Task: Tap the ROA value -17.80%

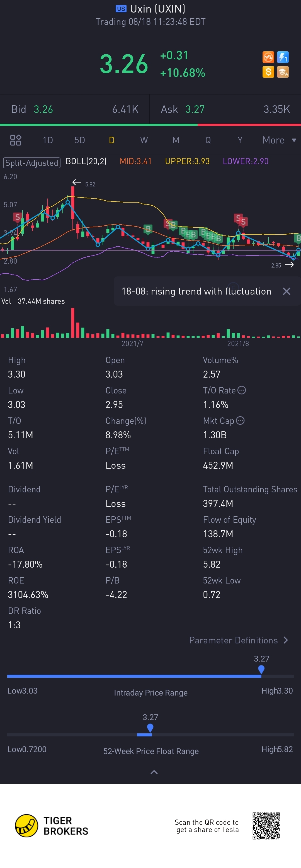Action: coord(25,564)
